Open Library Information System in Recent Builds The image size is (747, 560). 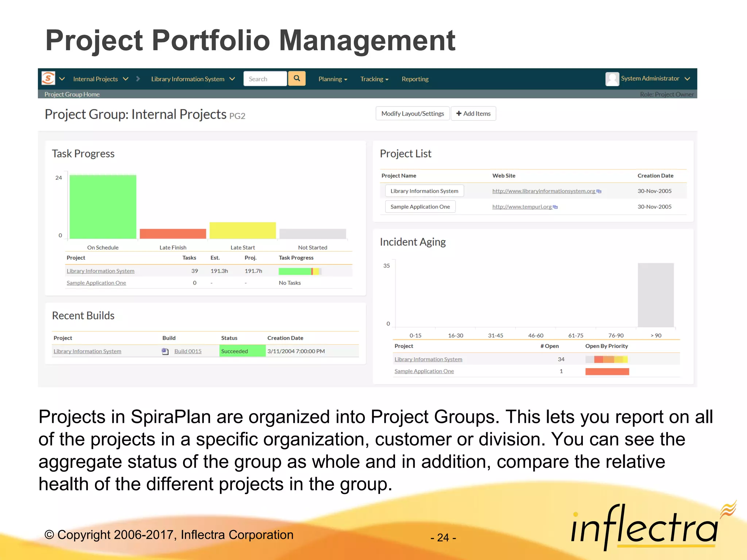87,351
